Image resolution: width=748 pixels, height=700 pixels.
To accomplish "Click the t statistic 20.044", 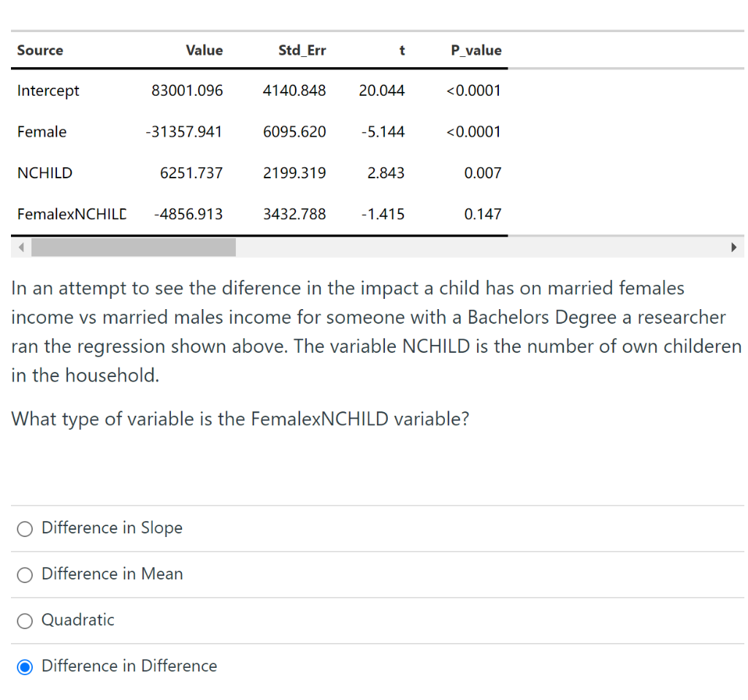I will pos(381,90).
